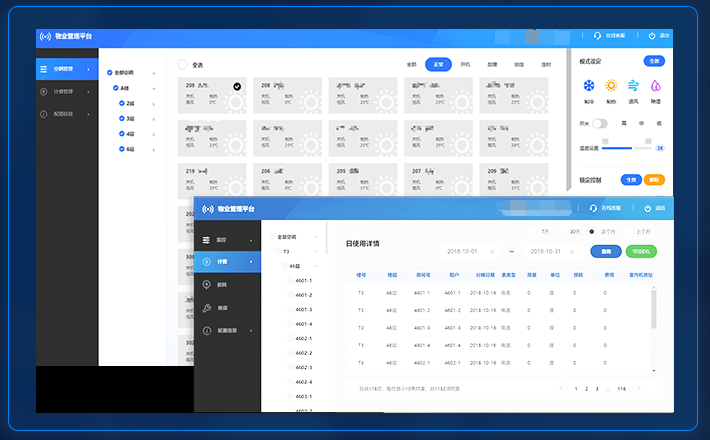Click the green export Excel button
This screenshot has width=710, height=440.
coord(640,251)
